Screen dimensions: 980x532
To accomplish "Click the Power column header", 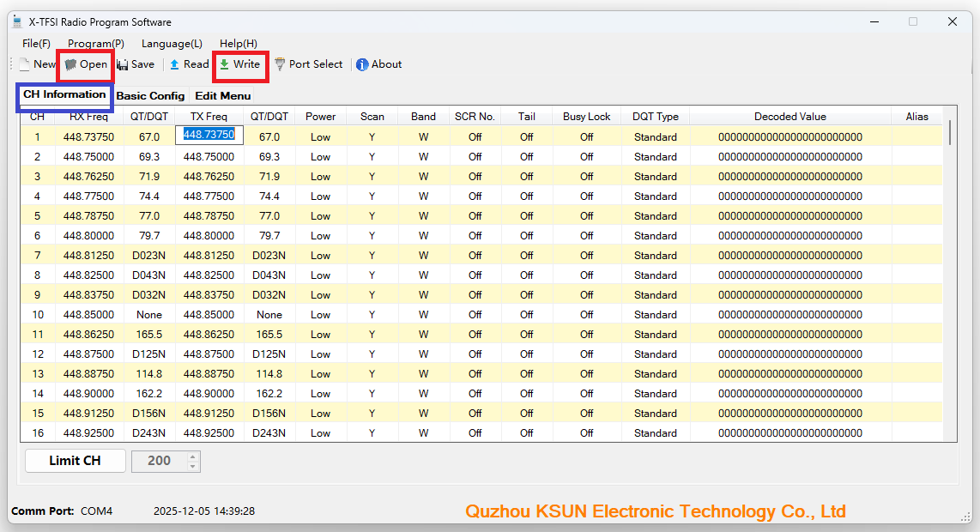I will tap(321, 117).
